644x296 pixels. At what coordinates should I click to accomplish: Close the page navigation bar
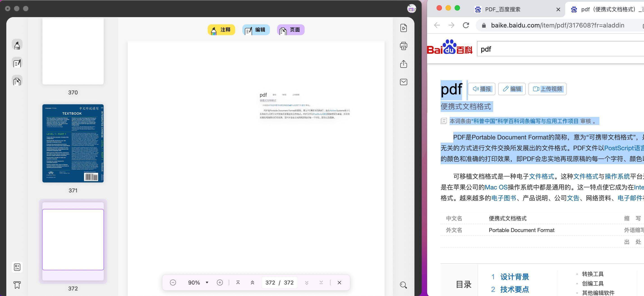click(339, 282)
